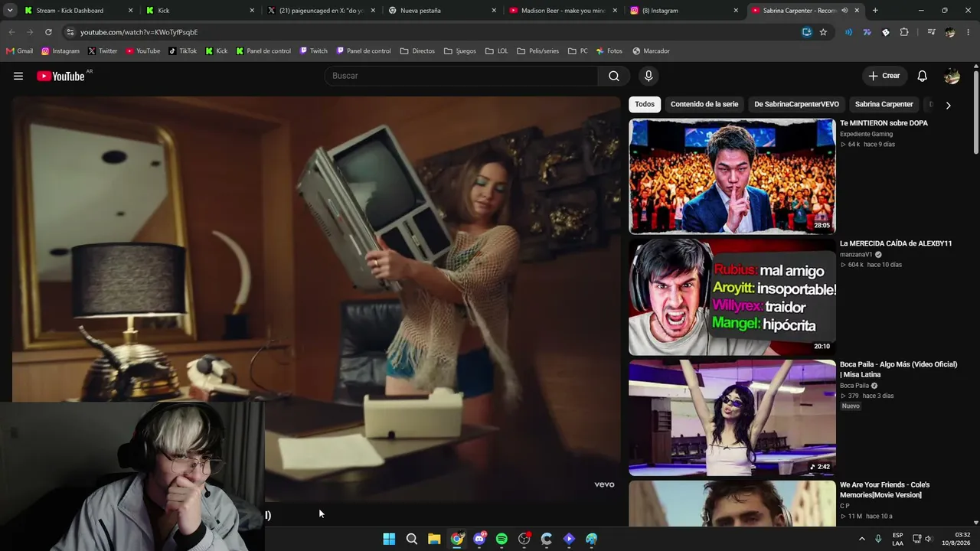Click the We Are Your Friends video title
The width and height of the screenshot is (980, 551).
tap(884, 490)
